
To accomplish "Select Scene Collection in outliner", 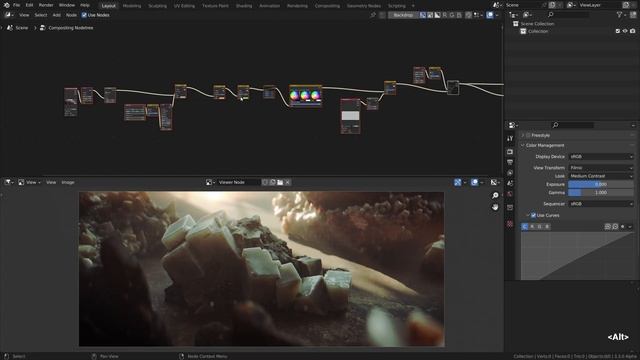I will 537,24.
